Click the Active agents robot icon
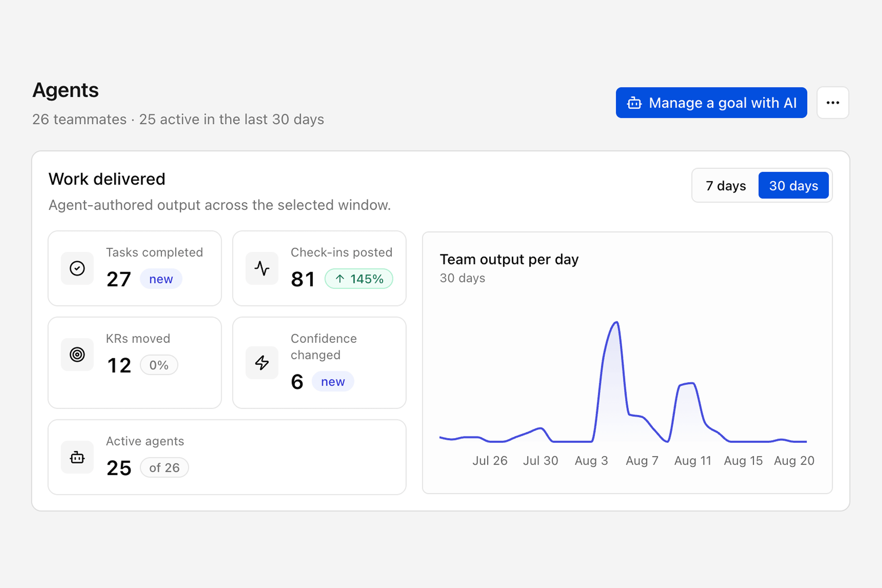Image resolution: width=882 pixels, height=588 pixels. (77, 458)
